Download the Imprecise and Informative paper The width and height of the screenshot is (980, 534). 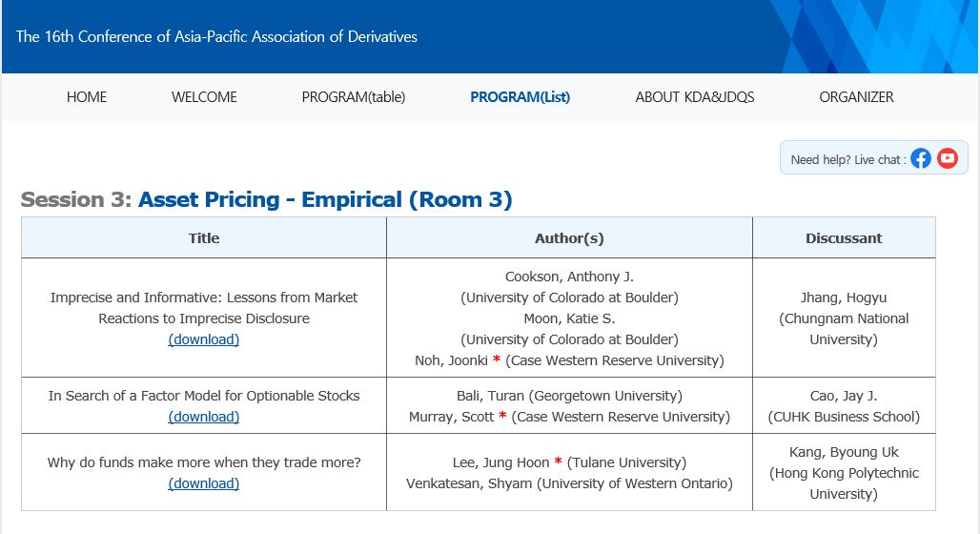pyautogui.click(x=204, y=339)
